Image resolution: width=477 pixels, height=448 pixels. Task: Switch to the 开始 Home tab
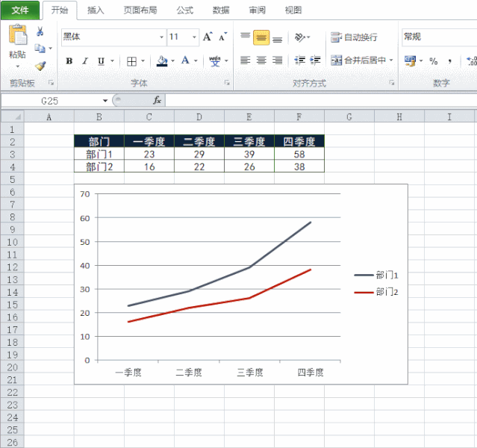tap(60, 10)
